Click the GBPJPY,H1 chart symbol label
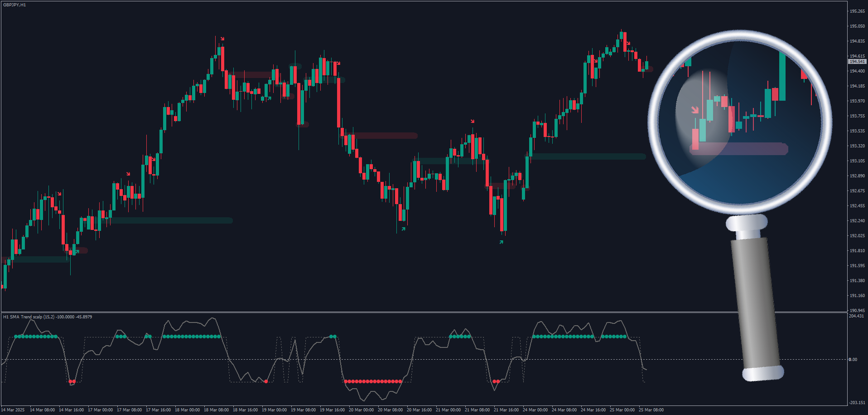The width and height of the screenshot is (868, 415). [x=14, y=5]
